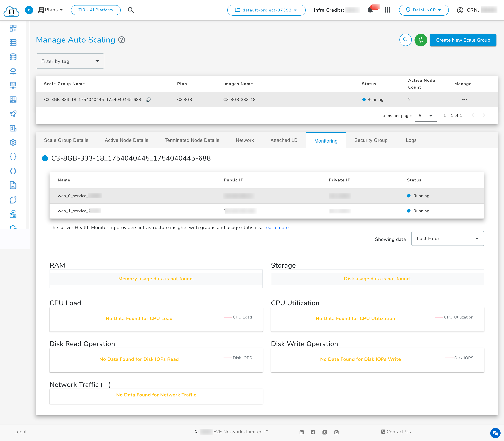The width and height of the screenshot is (504, 441).
Task: Open the notifications bell
Action: (370, 10)
